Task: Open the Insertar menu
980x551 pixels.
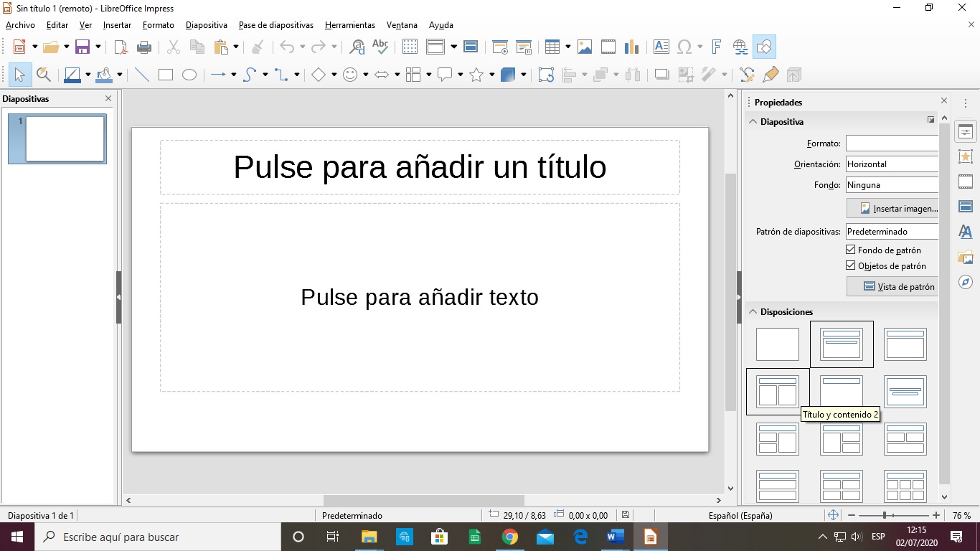Action: (x=117, y=25)
